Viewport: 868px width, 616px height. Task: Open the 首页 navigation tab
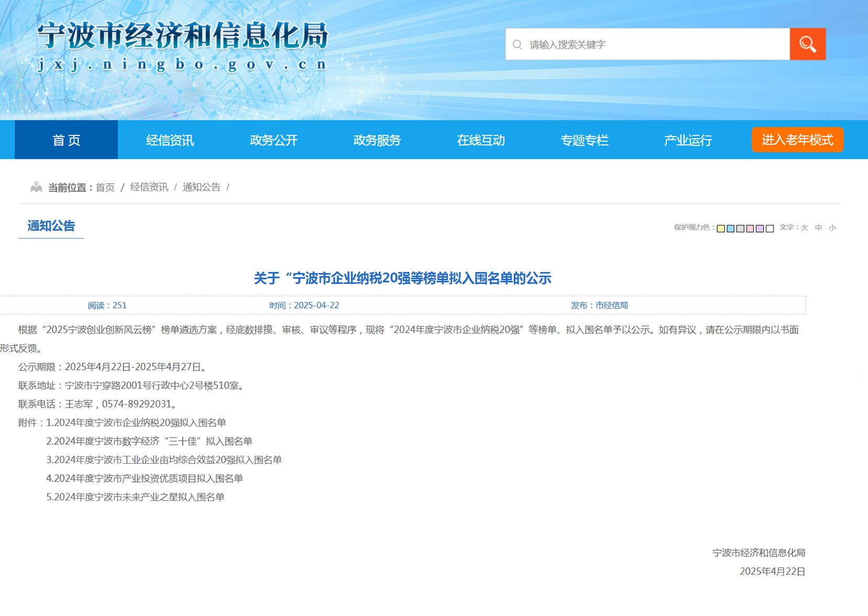(x=66, y=140)
